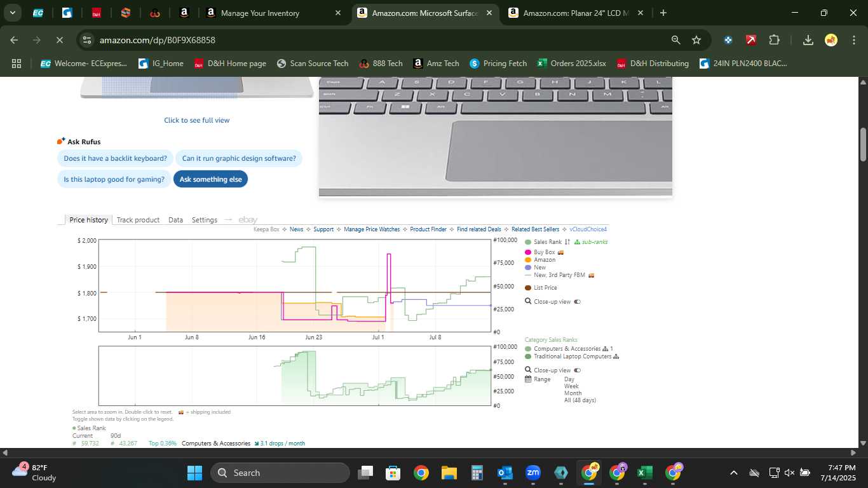Screen dimensions: 868x488
Task: Toggle New, 3rd Party FBM series
Action: point(559,275)
